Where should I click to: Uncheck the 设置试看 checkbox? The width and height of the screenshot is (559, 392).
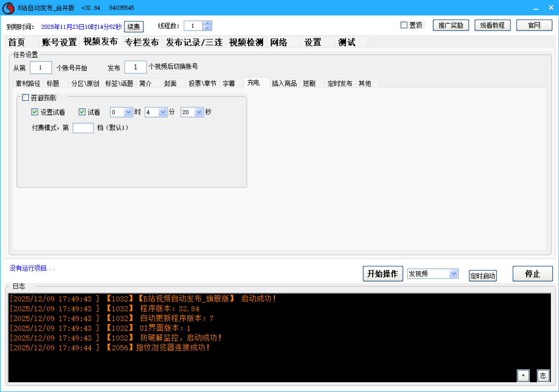pyautogui.click(x=35, y=112)
